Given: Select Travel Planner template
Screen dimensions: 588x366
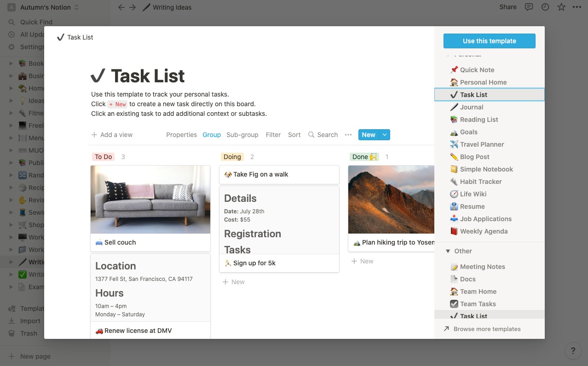Looking at the screenshot, I should coord(490,144).
